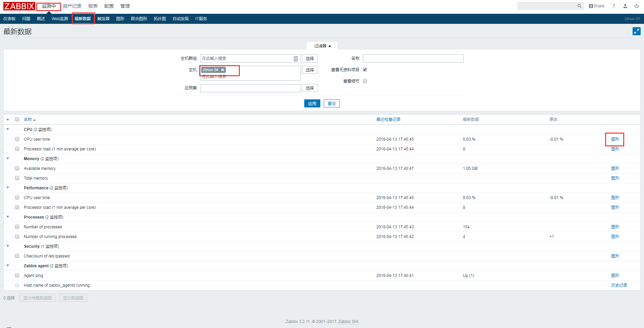Screen dimensions: 644x328
Task: Collapse the Zabbix agent group
Action: [x=8, y=266]
